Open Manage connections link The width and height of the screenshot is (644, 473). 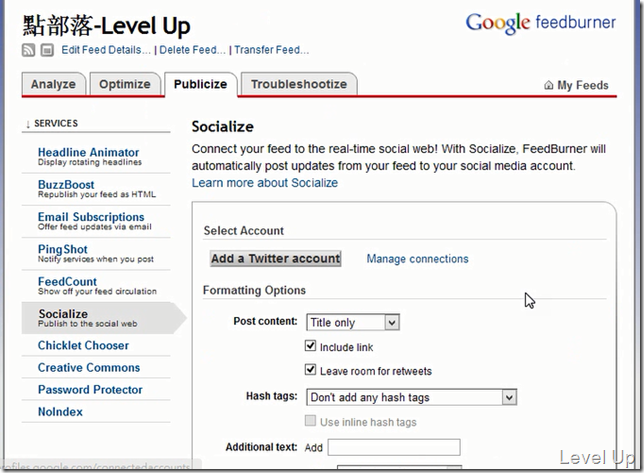417,259
